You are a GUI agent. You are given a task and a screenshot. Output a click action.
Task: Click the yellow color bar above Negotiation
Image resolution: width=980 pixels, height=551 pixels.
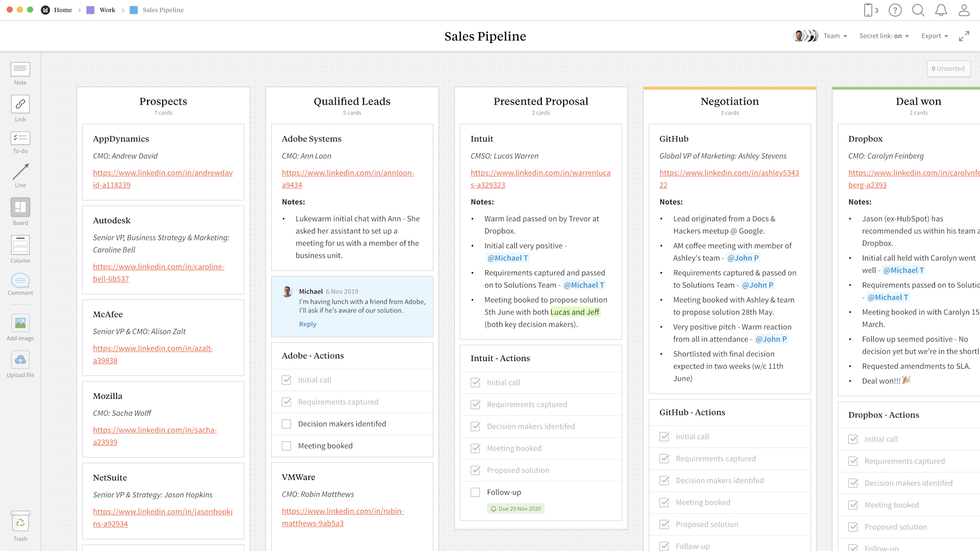pyautogui.click(x=729, y=88)
